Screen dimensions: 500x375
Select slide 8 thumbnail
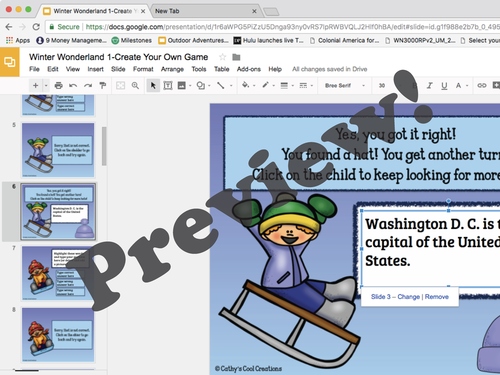(x=58, y=335)
